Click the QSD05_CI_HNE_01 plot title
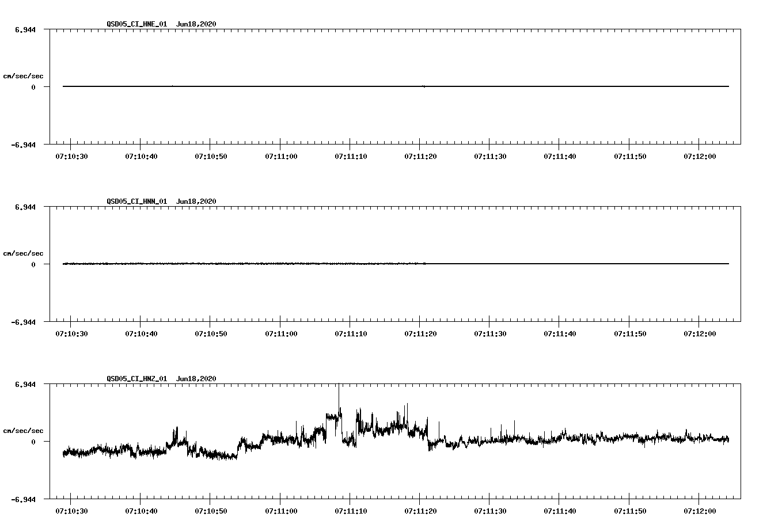782x532 pixels. pos(136,24)
